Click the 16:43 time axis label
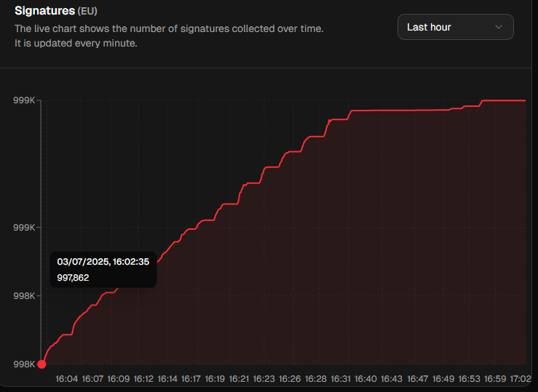 pos(392,379)
